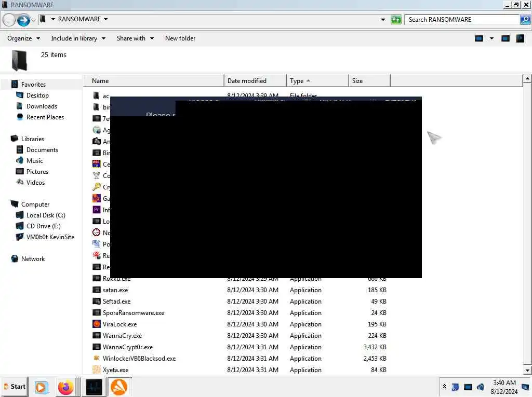Open the Share with dropdown
The height and width of the screenshot is (397, 532).
135,38
